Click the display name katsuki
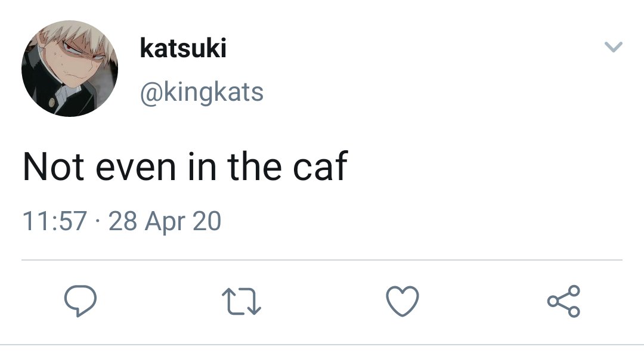644x356 pixels. tap(183, 48)
